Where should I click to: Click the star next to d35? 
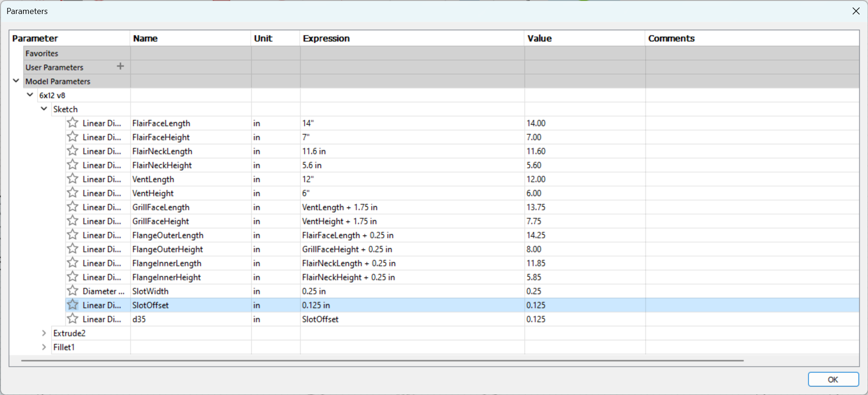(x=72, y=319)
